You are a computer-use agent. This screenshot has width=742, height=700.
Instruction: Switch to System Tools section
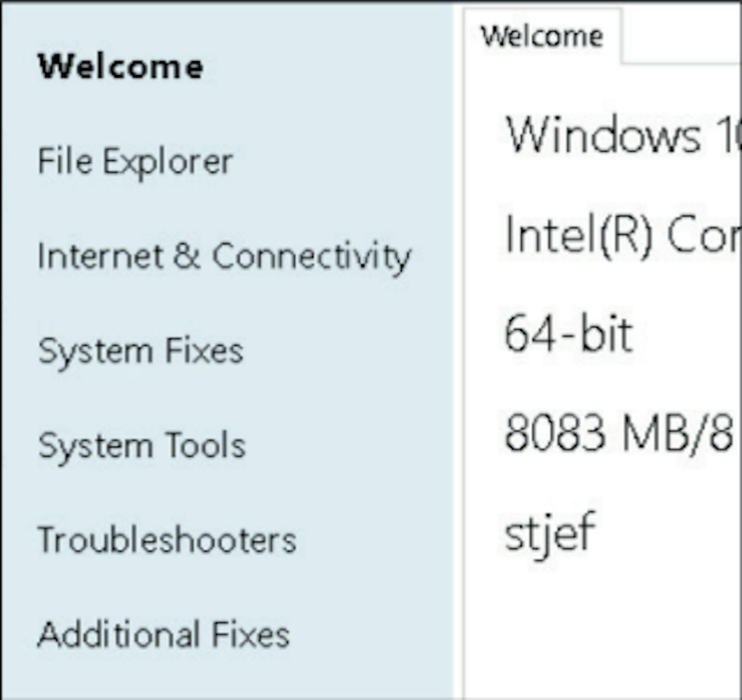[142, 446]
